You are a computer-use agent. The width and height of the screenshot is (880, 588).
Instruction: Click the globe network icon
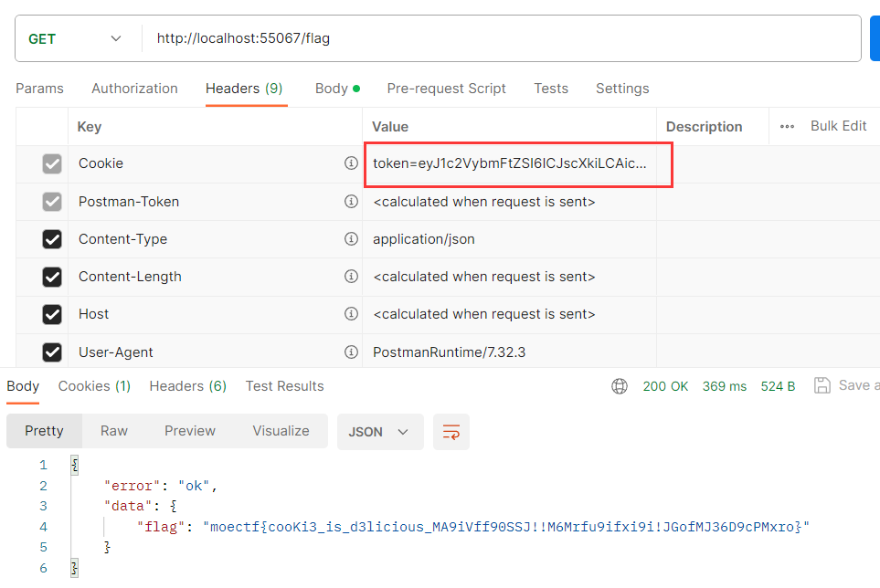pos(620,386)
